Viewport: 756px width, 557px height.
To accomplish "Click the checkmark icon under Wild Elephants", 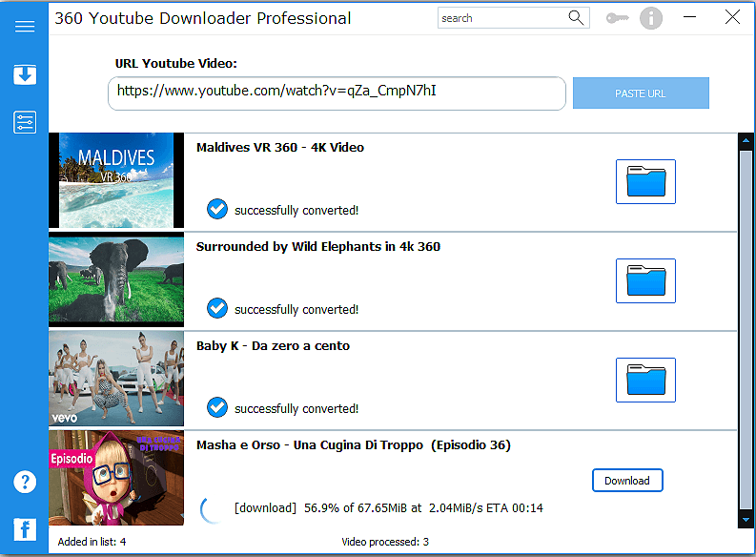I will click(x=217, y=309).
